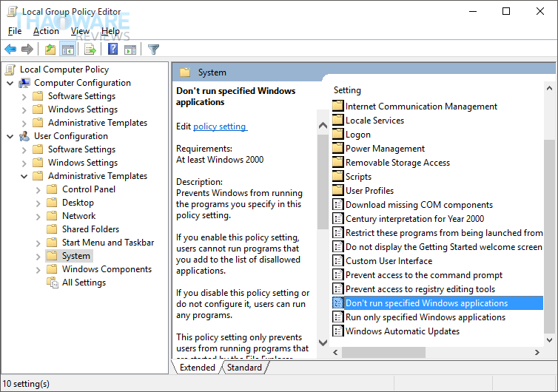Screen dimensions: 558x392
Task: Click the Download missing COM components icon
Action: click(x=337, y=205)
